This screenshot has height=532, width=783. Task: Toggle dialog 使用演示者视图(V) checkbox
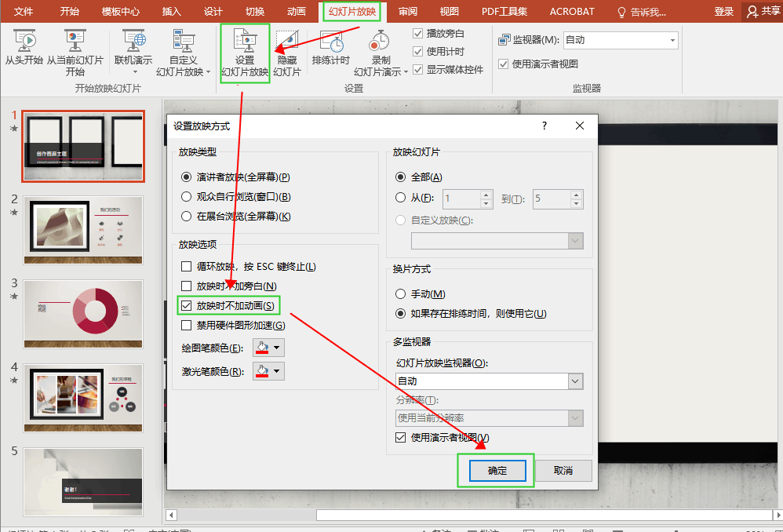coord(400,437)
